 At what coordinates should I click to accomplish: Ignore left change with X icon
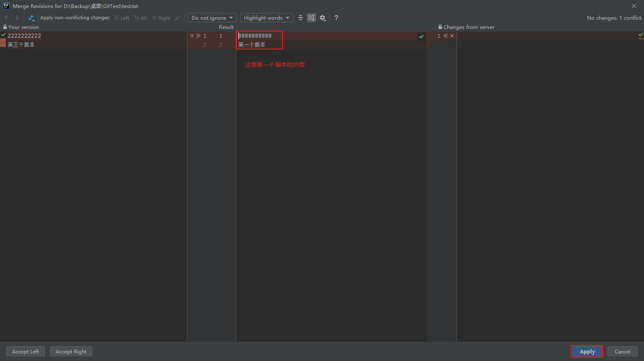click(x=192, y=36)
